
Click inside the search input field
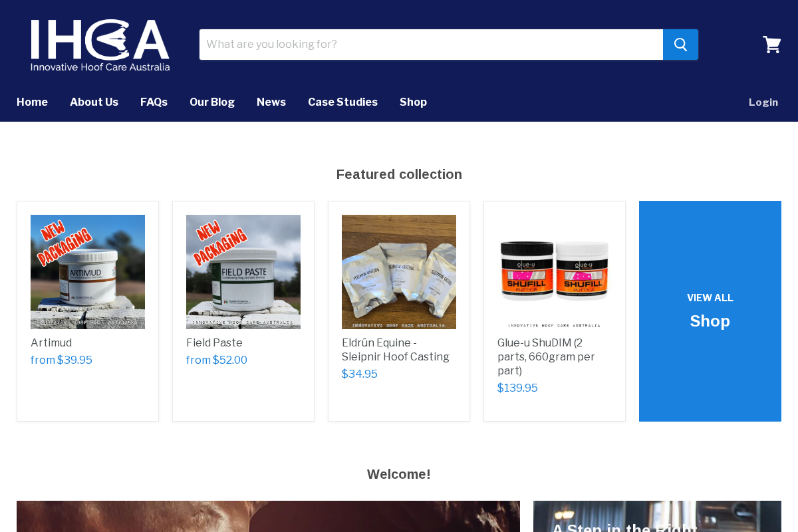pos(431,44)
